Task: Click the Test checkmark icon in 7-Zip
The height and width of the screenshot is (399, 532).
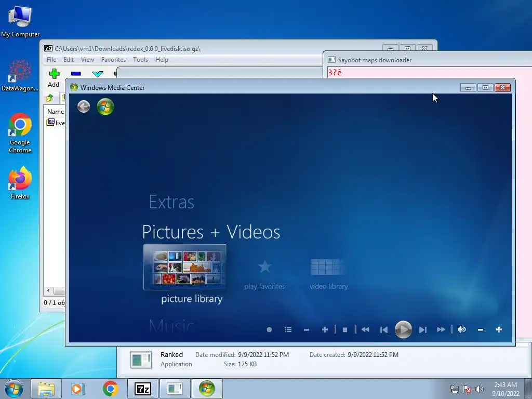Action: coord(97,74)
